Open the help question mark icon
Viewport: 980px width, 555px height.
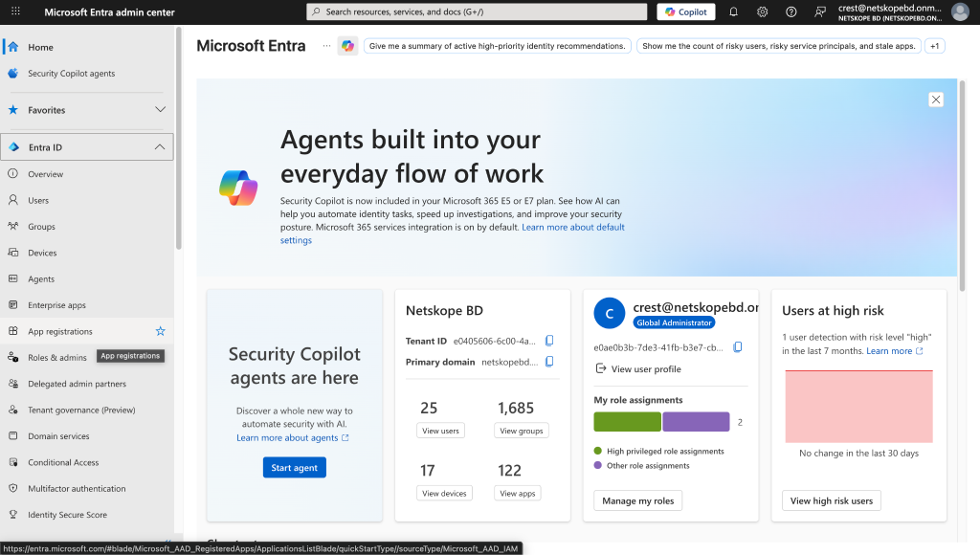(791, 11)
